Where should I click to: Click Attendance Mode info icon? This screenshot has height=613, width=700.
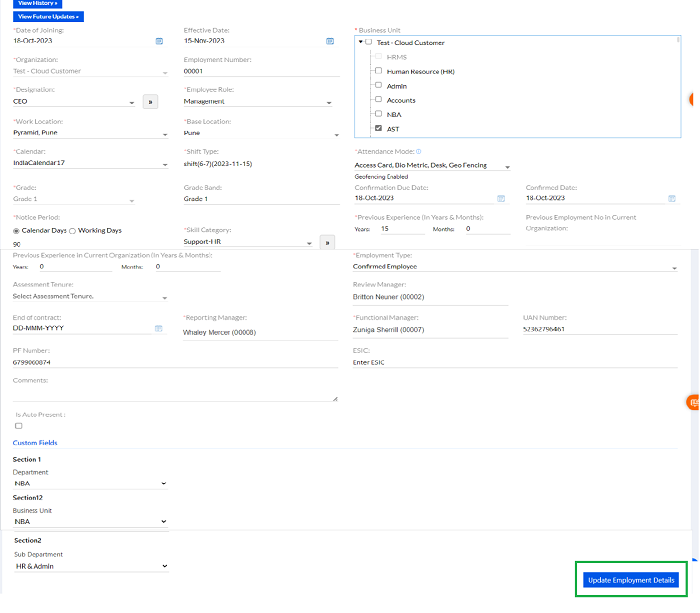pos(419,151)
